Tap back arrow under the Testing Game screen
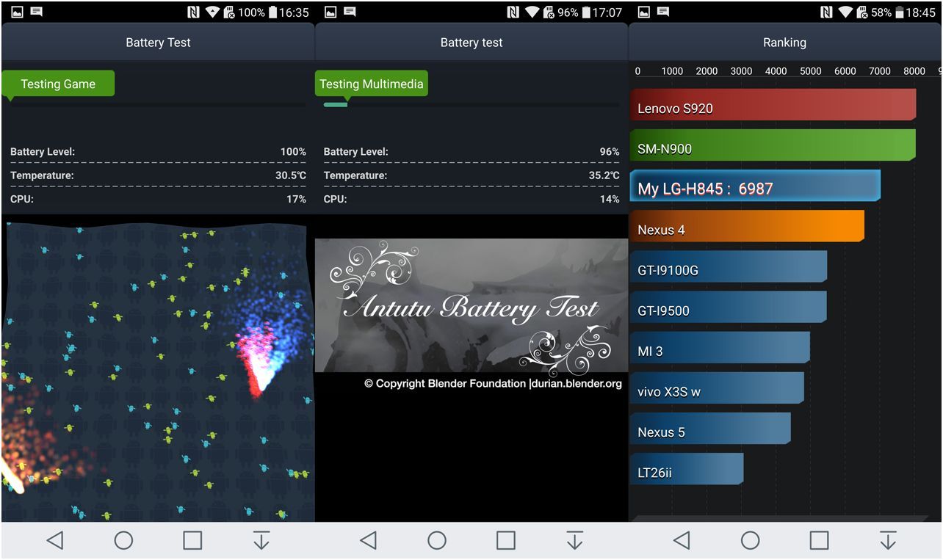The height and width of the screenshot is (560, 943). pos(55,541)
